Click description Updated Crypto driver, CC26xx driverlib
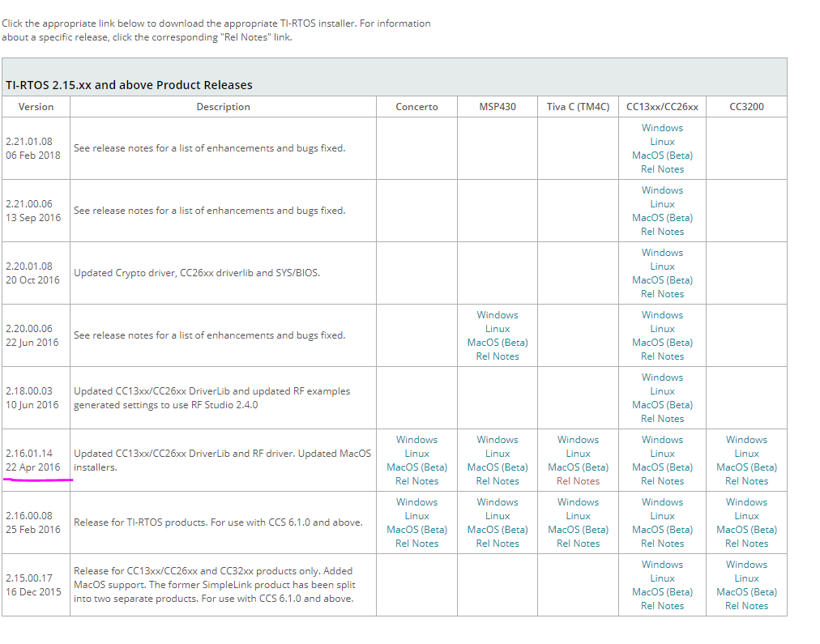This screenshot has width=820, height=644. click(197, 273)
